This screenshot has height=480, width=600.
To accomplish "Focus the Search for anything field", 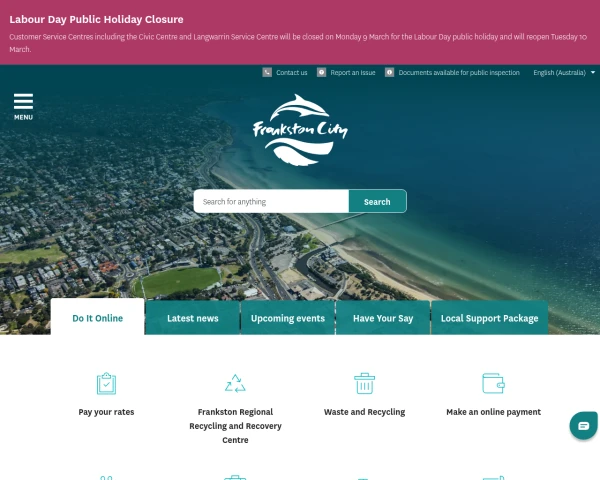I will 271,201.
